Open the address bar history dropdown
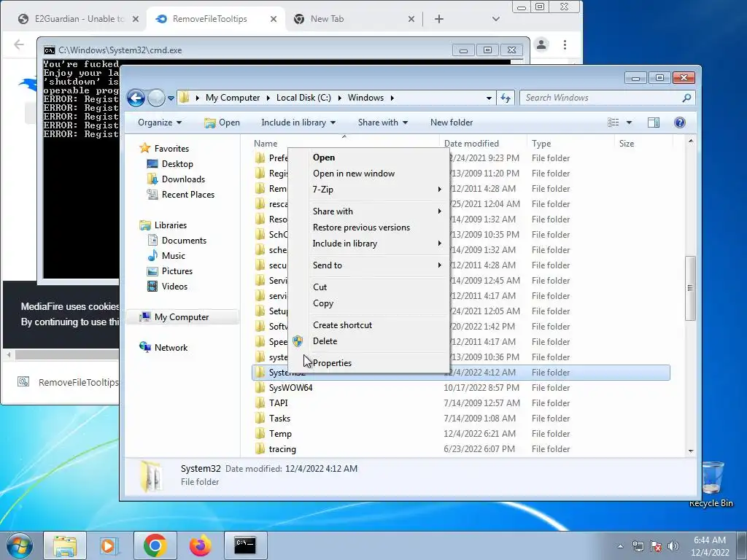Image resolution: width=747 pixels, height=560 pixels. point(489,98)
